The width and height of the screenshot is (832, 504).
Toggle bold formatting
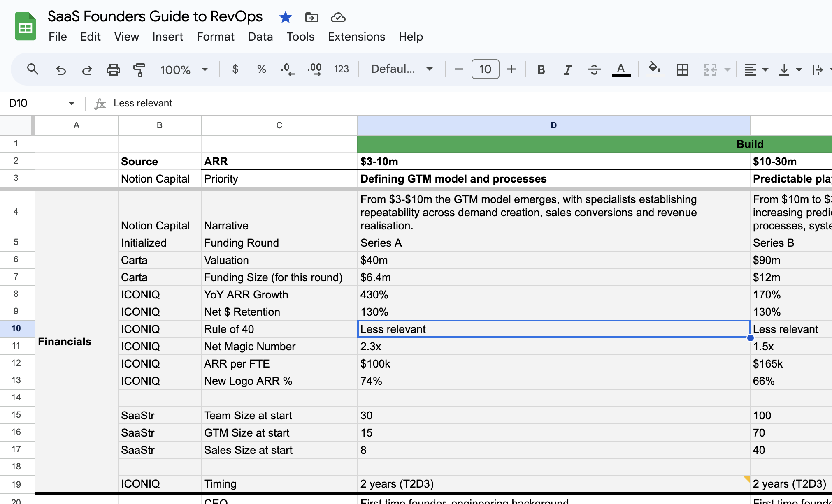541,69
